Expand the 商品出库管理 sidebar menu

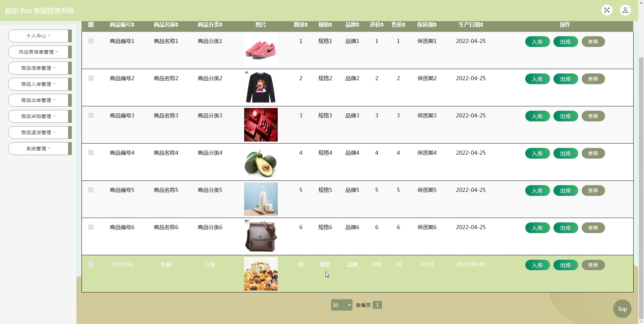point(40,100)
